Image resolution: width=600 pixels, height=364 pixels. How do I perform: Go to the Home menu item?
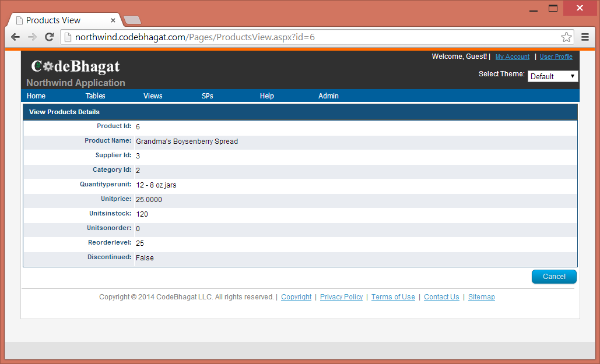click(36, 96)
